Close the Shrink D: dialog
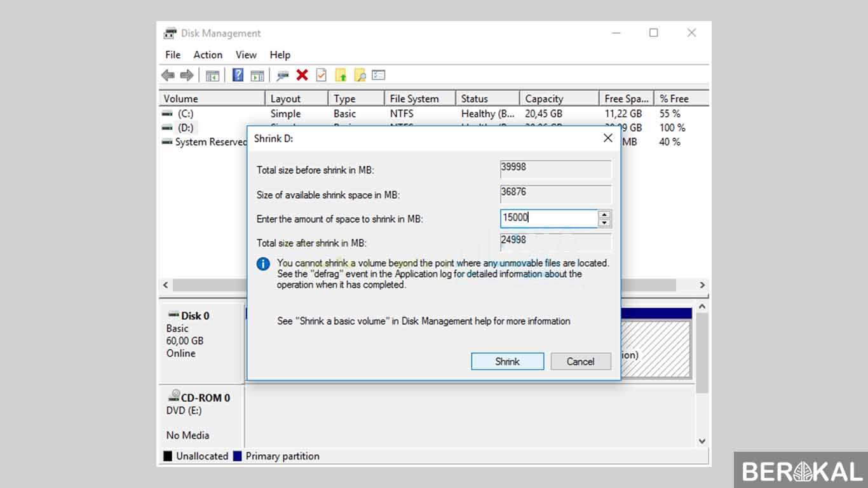This screenshot has width=868, height=488. (x=607, y=138)
